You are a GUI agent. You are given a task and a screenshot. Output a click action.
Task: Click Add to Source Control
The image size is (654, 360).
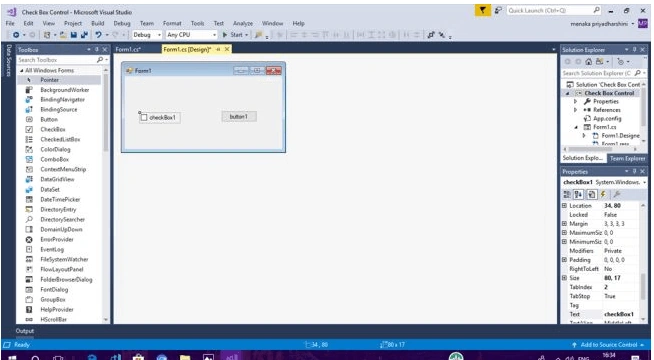pyautogui.click(x=609, y=345)
